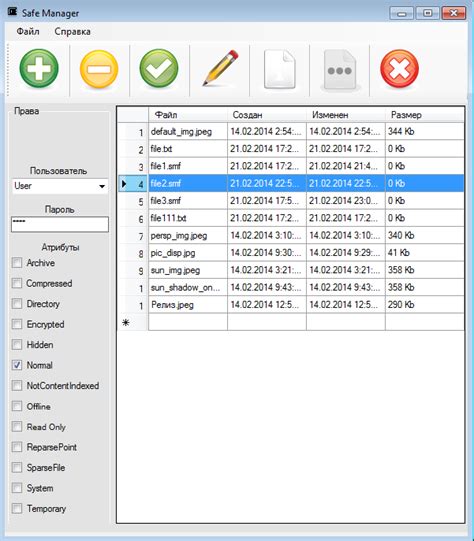Click the 14.02.2014 9:29 modified cell
The image size is (474, 541).
pos(346,253)
